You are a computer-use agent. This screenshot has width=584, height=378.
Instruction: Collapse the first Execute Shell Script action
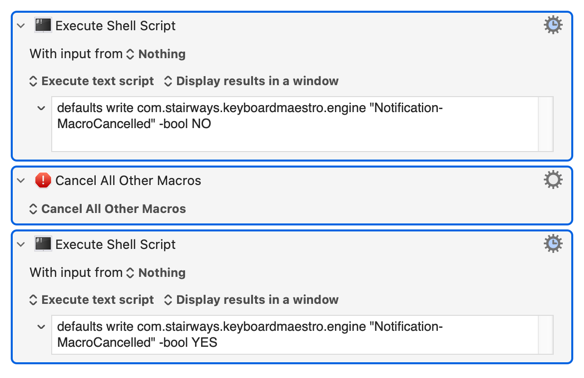tap(21, 26)
